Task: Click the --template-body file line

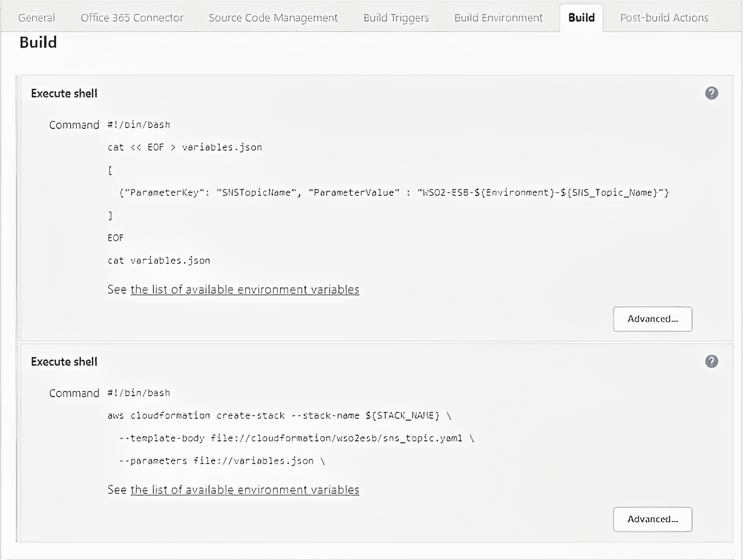Action: (296, 438)
